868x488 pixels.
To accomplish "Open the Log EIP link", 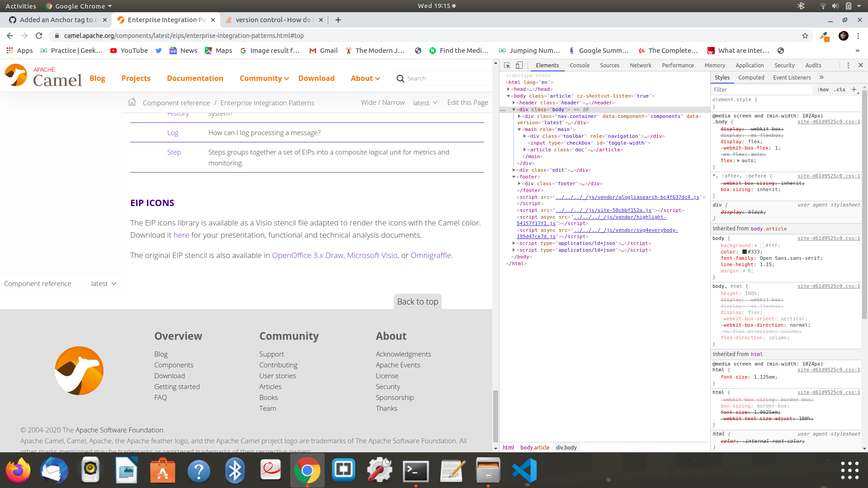I will click(x=173, y=133).
